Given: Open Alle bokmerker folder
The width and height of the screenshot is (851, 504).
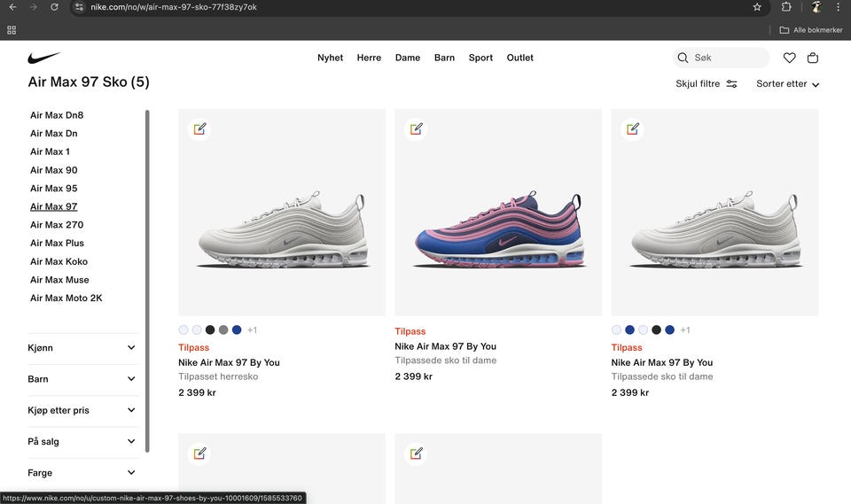Looking at the screenshot, I should pyautogui.click(x=811, y=30).
